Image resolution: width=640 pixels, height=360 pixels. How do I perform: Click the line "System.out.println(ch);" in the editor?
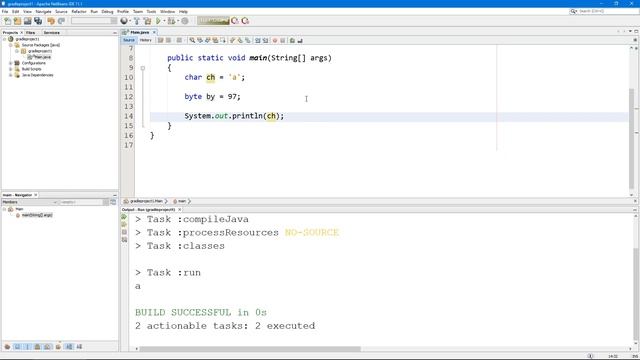point(234,116)
